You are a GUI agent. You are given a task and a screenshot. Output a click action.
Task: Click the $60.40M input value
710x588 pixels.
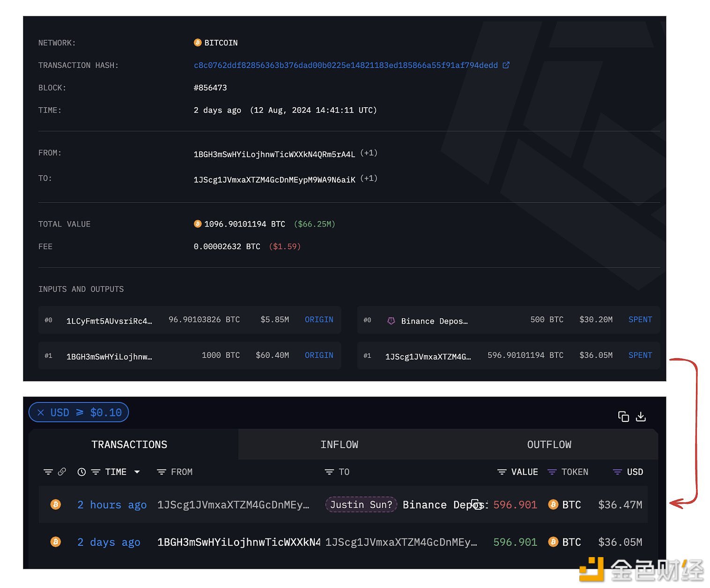272,355
